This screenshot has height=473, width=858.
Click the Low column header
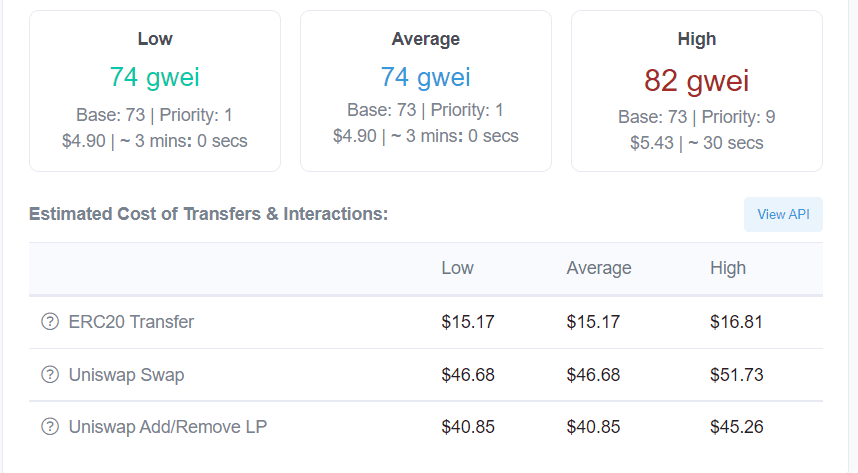click(x=458, y=268)
